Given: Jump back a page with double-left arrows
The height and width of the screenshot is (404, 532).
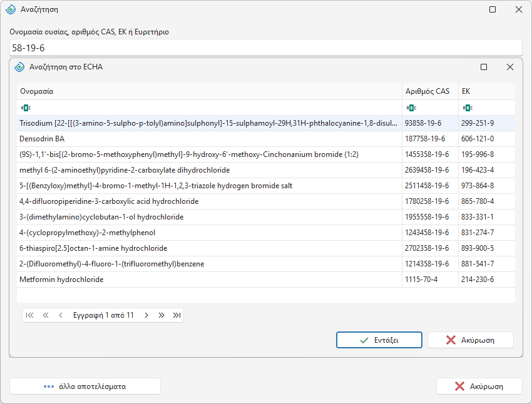Looking at the screenshot, I should 46,315.
